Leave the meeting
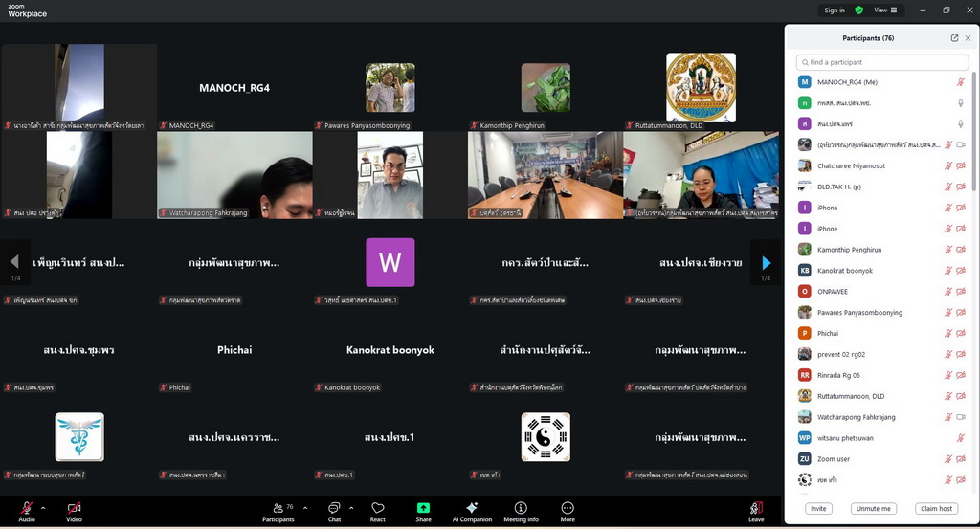Viewport: 980px width, 529px height. tap(756, 511)
